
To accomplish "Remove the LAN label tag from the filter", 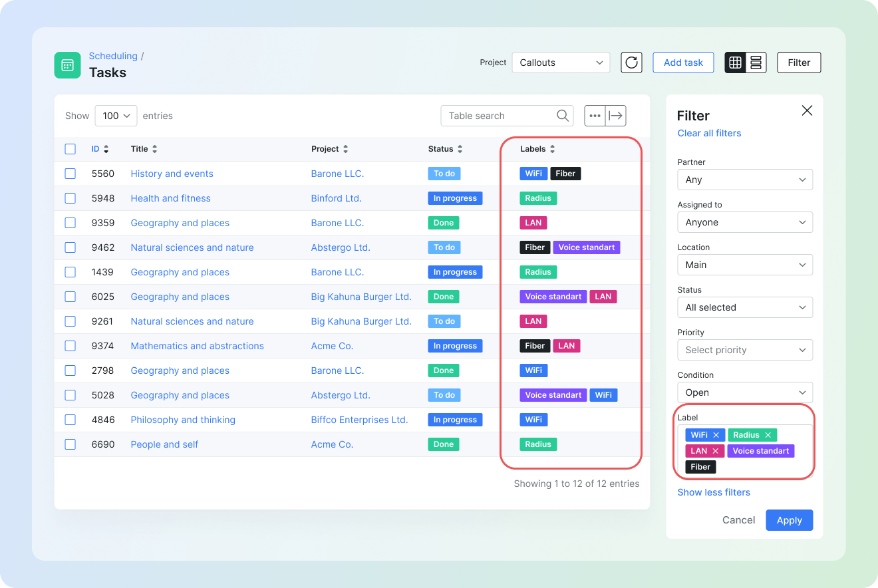I will [x=716, y=451].
